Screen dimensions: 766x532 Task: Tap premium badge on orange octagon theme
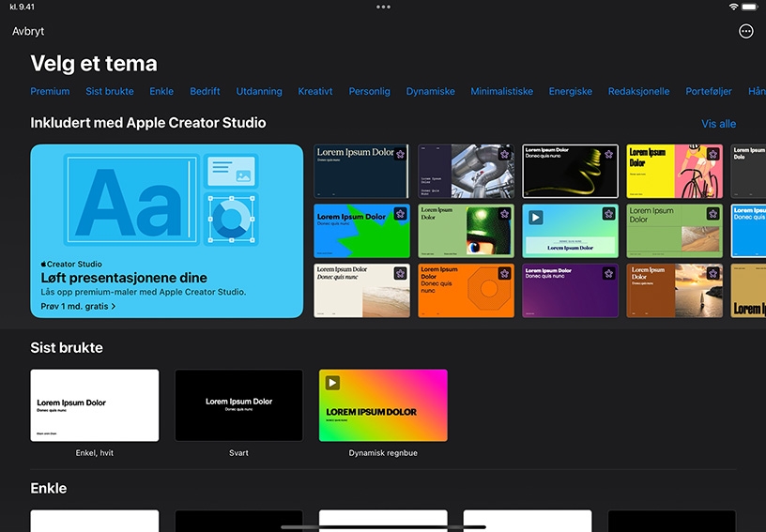[504, 273]
